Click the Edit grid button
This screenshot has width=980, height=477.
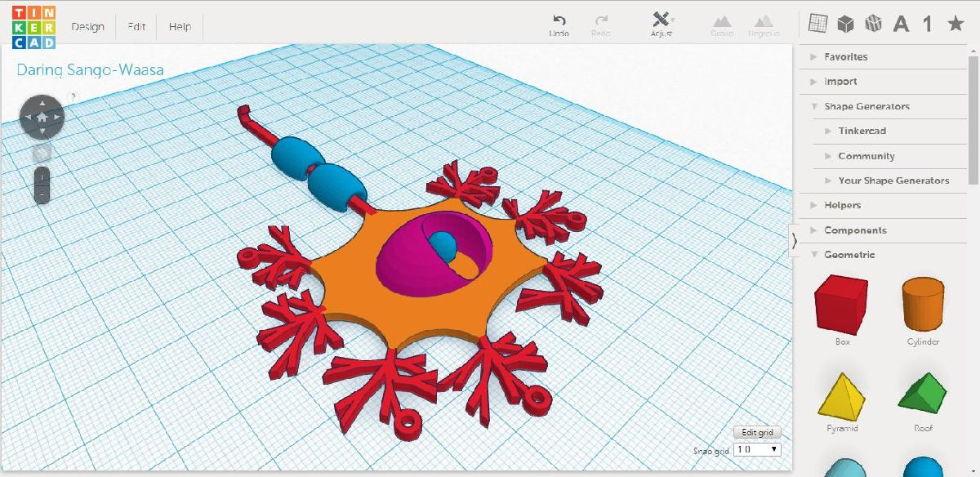[757, 432]
